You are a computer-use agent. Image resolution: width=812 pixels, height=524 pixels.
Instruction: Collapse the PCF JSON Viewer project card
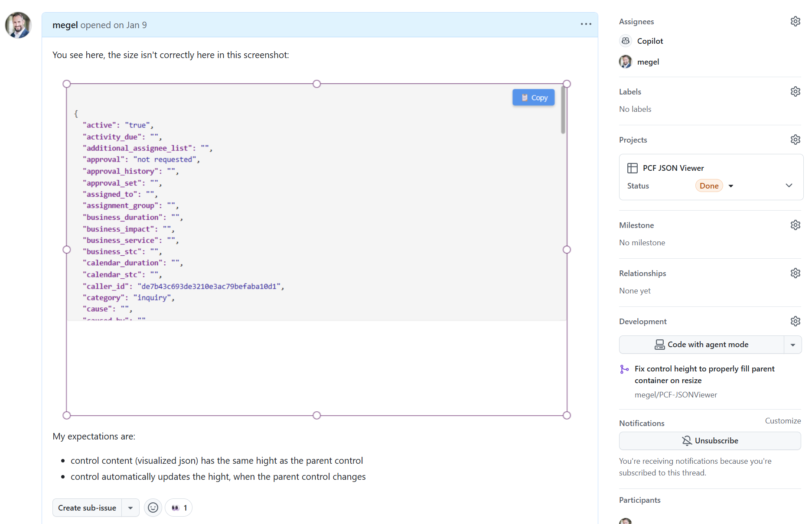click(x=789, y=185)
